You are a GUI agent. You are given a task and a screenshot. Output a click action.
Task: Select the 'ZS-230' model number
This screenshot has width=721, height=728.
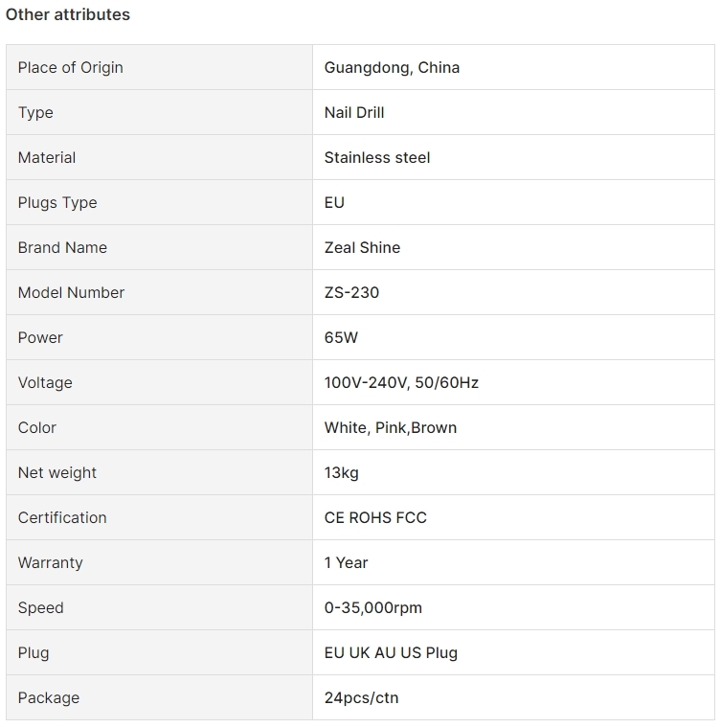click(x=351, y=293)
